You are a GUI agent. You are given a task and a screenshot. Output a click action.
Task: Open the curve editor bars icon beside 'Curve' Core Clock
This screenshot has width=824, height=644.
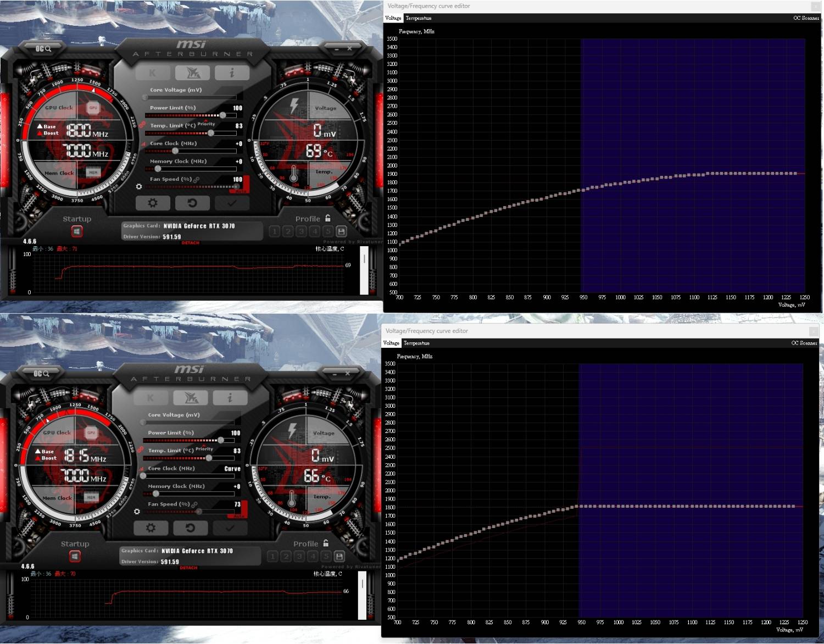[142, 469]
